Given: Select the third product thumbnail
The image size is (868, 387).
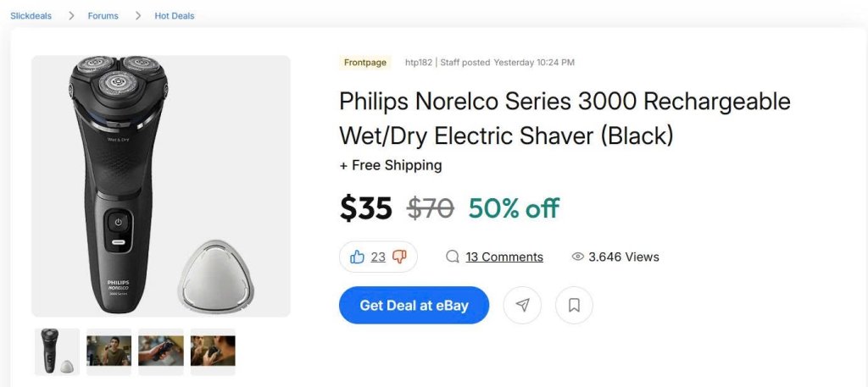Looking at the screenshot, I should click(x=161, y=351).
